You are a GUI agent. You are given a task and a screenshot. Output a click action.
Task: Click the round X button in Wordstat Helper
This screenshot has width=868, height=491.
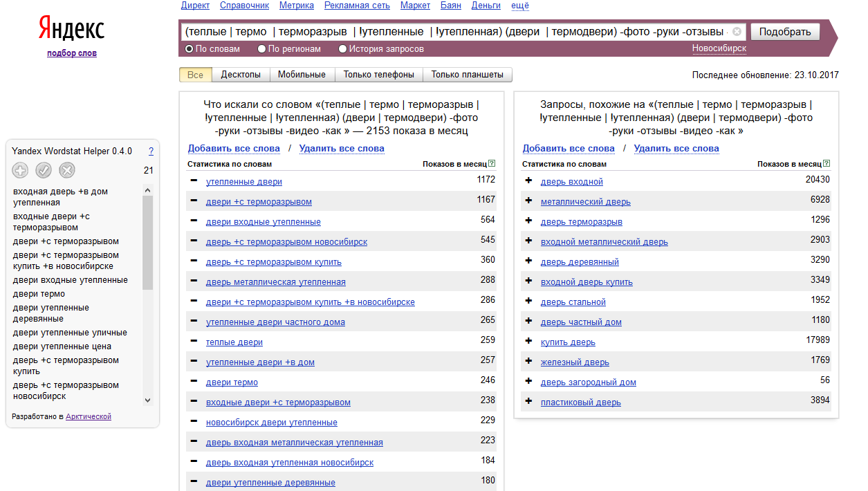click(x=67, y=170)
